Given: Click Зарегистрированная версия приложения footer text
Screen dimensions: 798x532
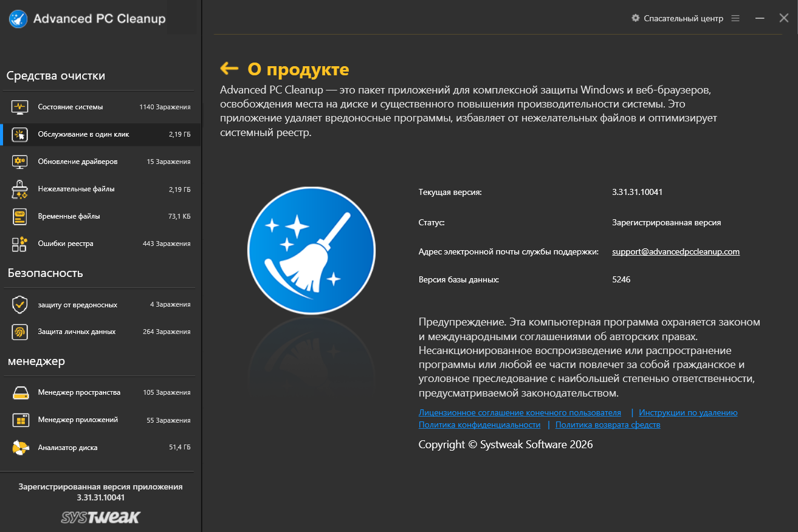Looking at the screenshot, I should pyautogui.click(x=100, y=486).
